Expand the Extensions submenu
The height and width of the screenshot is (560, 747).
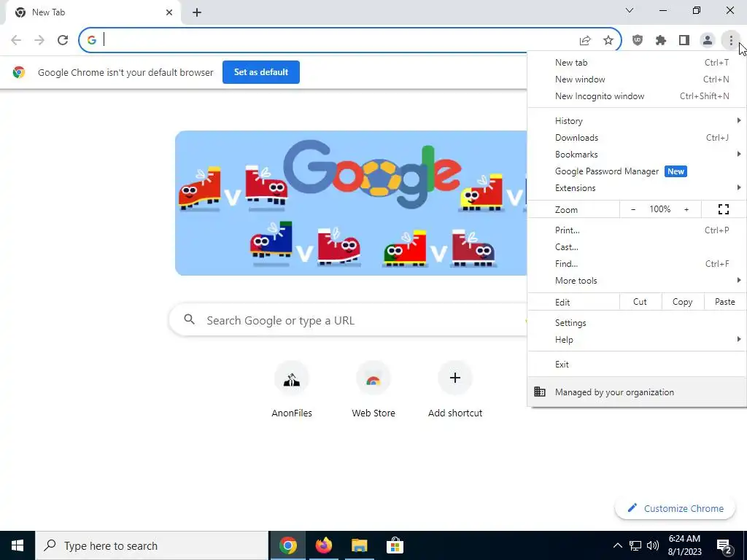coord(637,188)
